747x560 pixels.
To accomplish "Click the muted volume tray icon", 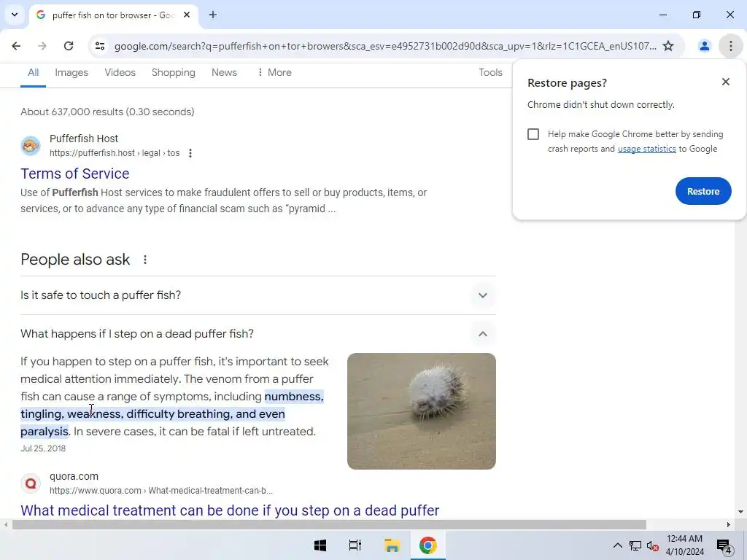I will tap(653, 545).
